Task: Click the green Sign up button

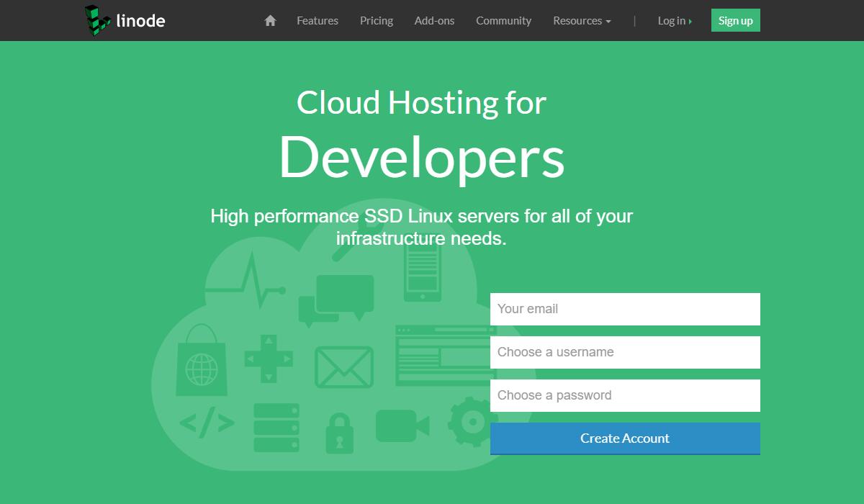Action: [x=735, y=20]
